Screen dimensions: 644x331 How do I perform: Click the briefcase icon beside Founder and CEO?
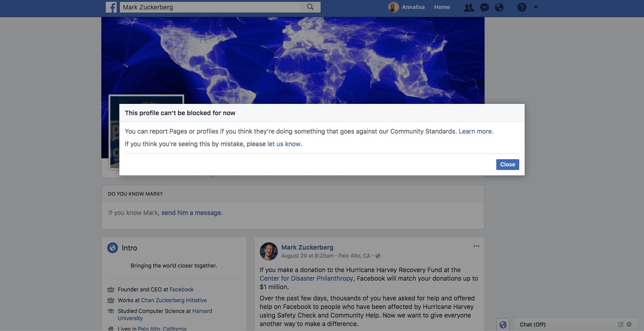click(111, 290)
